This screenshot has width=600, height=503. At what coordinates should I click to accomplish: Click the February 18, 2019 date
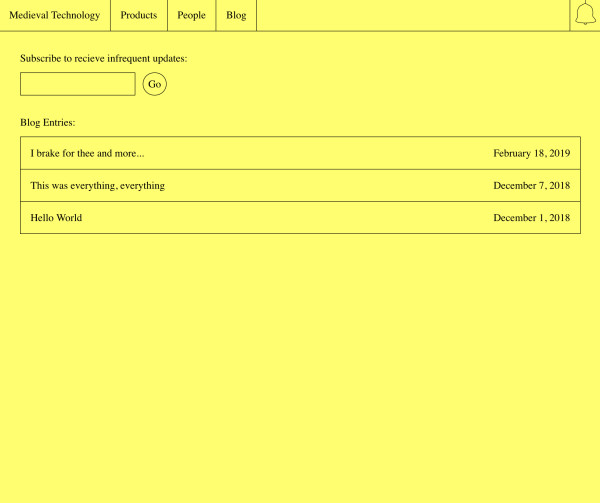(x=531, y=153)
